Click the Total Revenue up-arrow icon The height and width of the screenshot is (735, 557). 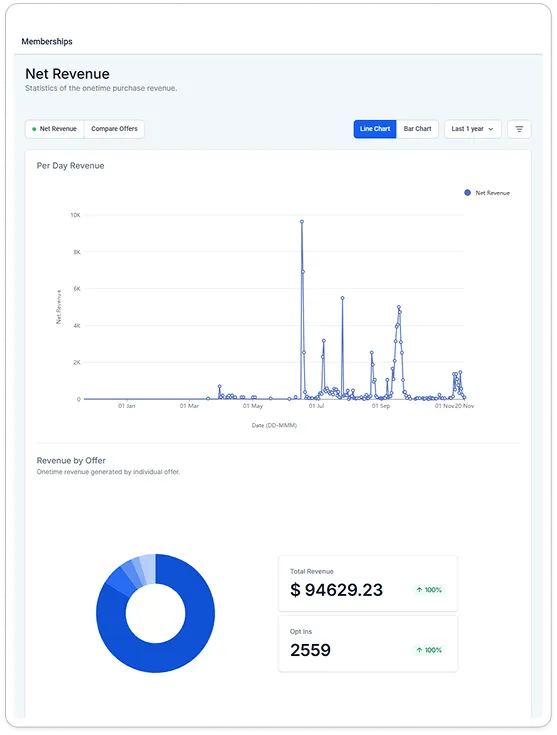pos(419,590)
